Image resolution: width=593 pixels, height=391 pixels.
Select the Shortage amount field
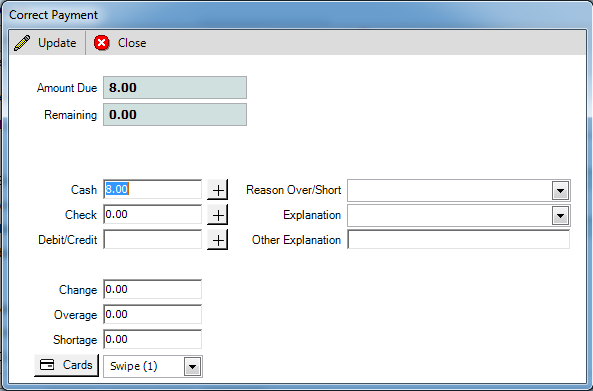152,339
